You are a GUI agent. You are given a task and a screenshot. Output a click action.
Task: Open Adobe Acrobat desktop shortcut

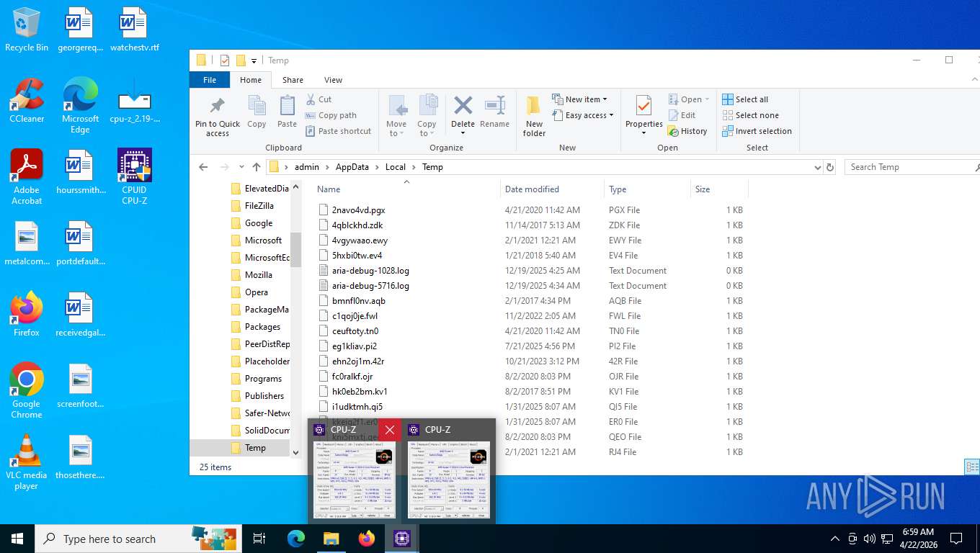point(27,177)
